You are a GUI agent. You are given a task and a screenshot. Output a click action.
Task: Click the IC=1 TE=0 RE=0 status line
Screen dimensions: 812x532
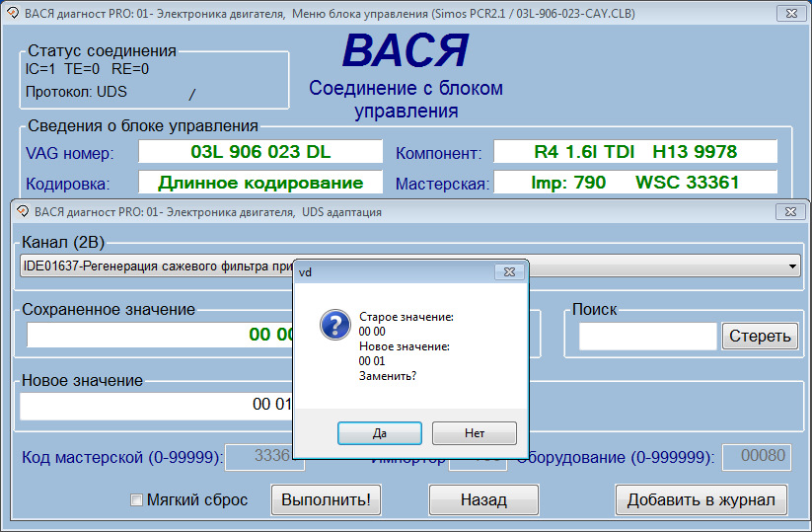click(87, 69)
